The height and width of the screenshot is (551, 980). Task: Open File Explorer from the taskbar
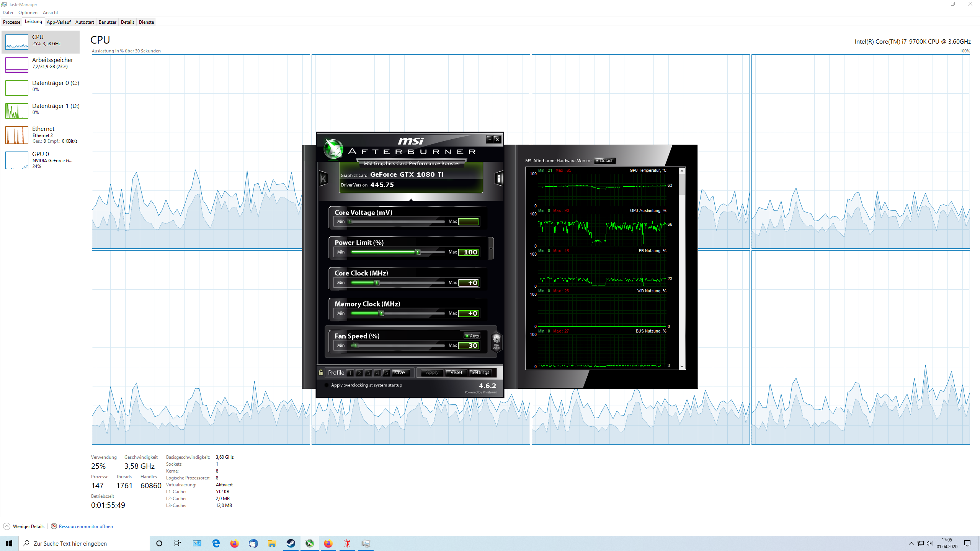tap(272, 543)
